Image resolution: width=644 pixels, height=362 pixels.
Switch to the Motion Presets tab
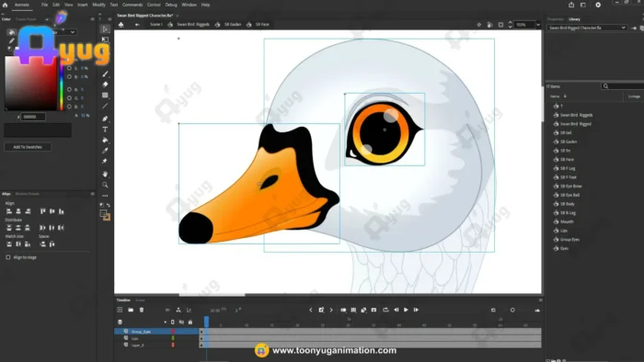point(28,194)
